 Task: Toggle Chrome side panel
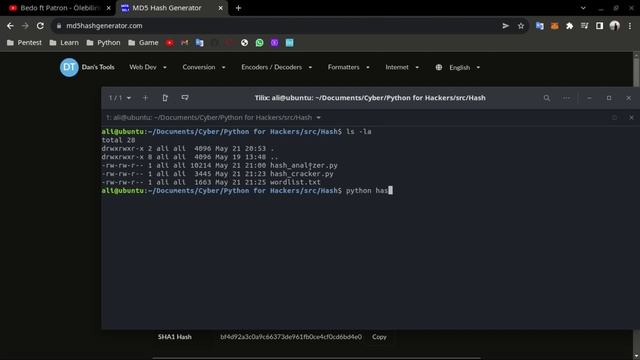tap(599, 26)
